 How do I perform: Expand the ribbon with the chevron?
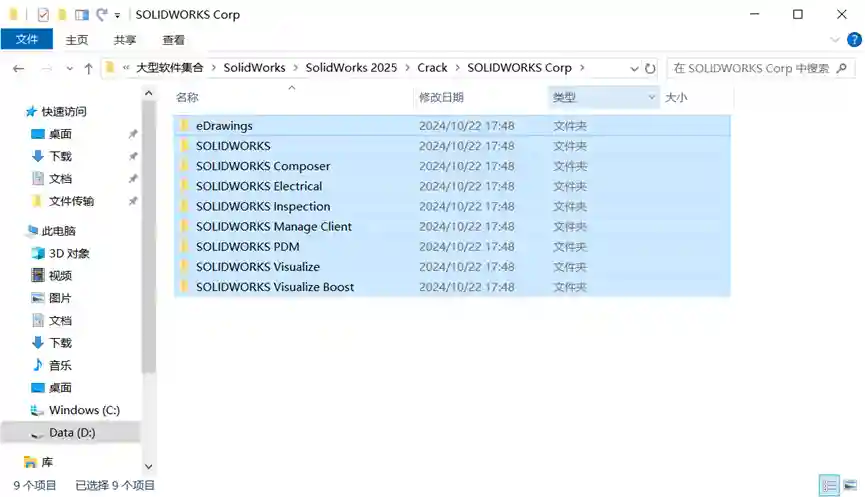pos(836,40)
